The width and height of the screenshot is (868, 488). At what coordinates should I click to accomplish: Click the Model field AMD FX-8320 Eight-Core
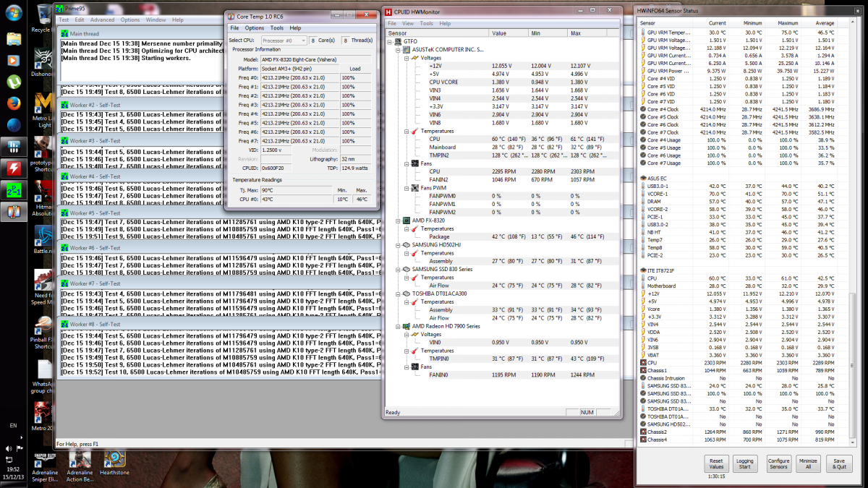[x=315, y=59]
